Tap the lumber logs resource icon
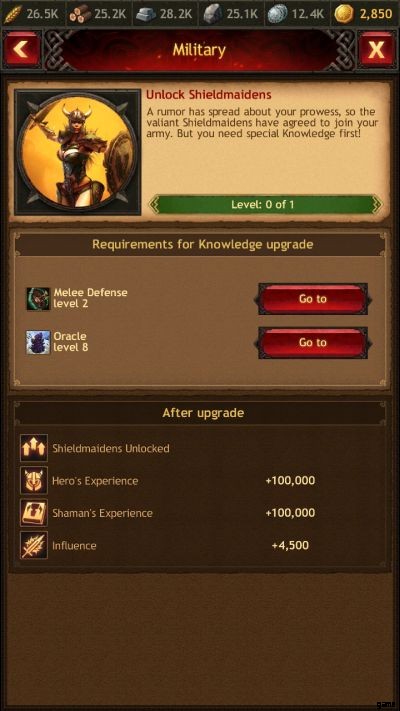The width and height of the screenshot is (400, 711). coord(80,14)
